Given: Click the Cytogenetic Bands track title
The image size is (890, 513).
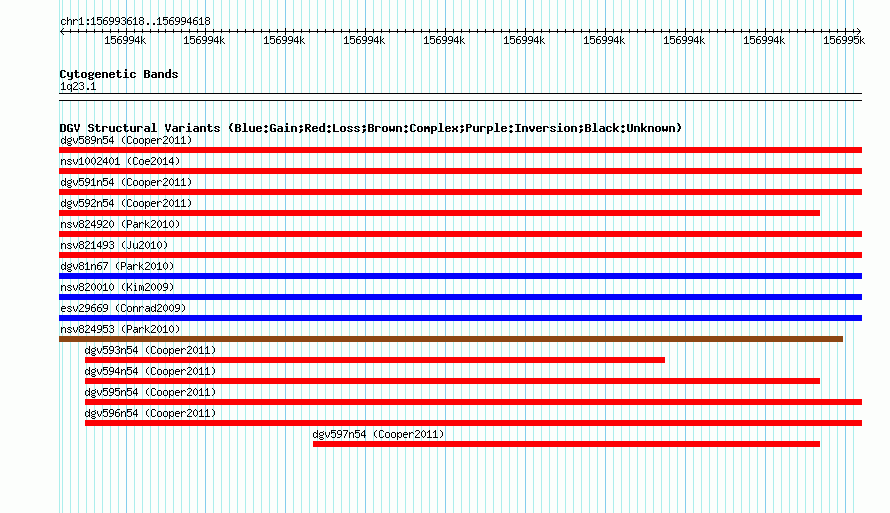Looking at the screenshot, I should pos(119,74).
